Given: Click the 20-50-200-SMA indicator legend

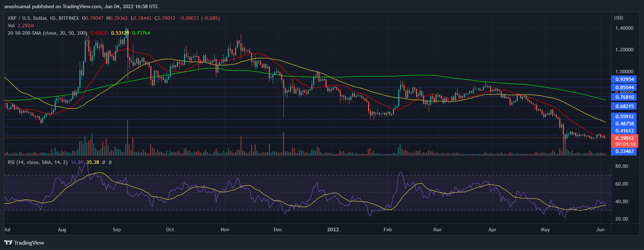Looking at the screenshot, I should (x=48, y=33).
